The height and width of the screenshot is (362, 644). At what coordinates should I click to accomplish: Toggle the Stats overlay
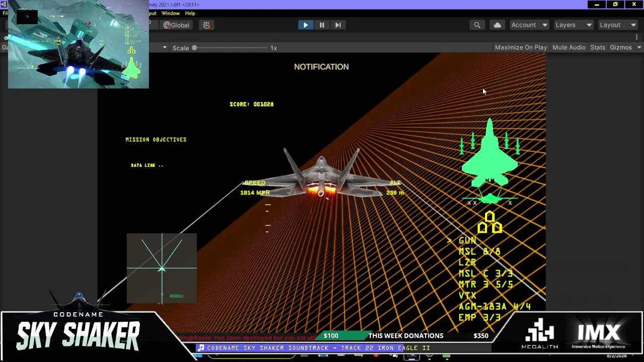(x=598, y=47)
